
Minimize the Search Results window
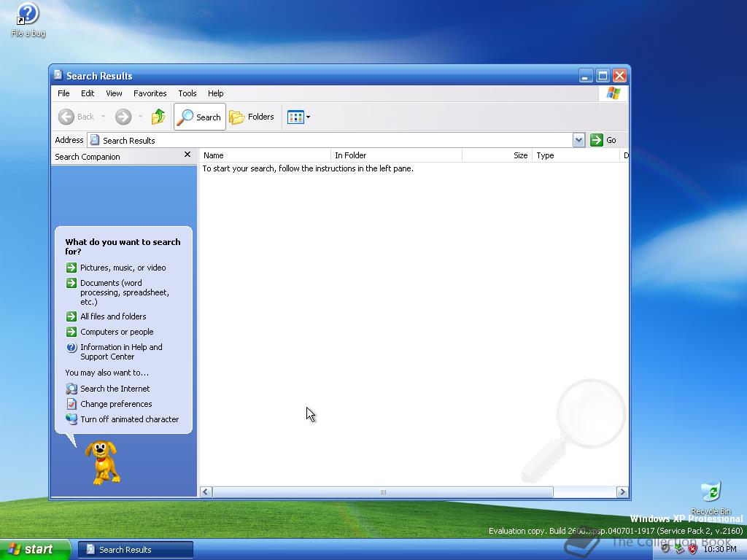click(586, 76)
